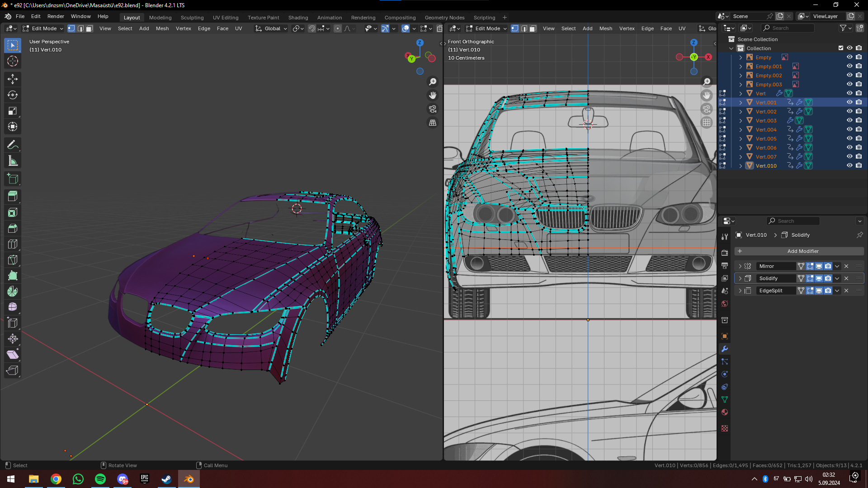
Task: Choose the Extrude Region tool
Action: coord(12,196)
